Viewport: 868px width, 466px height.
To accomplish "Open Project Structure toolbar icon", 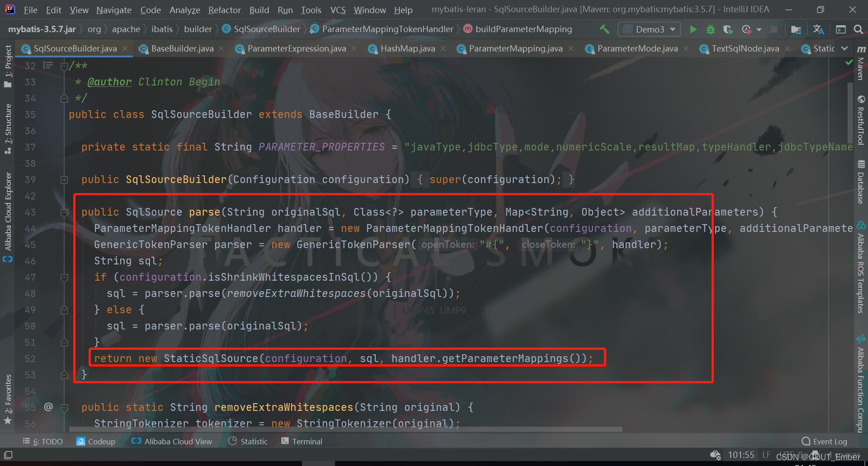I will coord(796,29).
